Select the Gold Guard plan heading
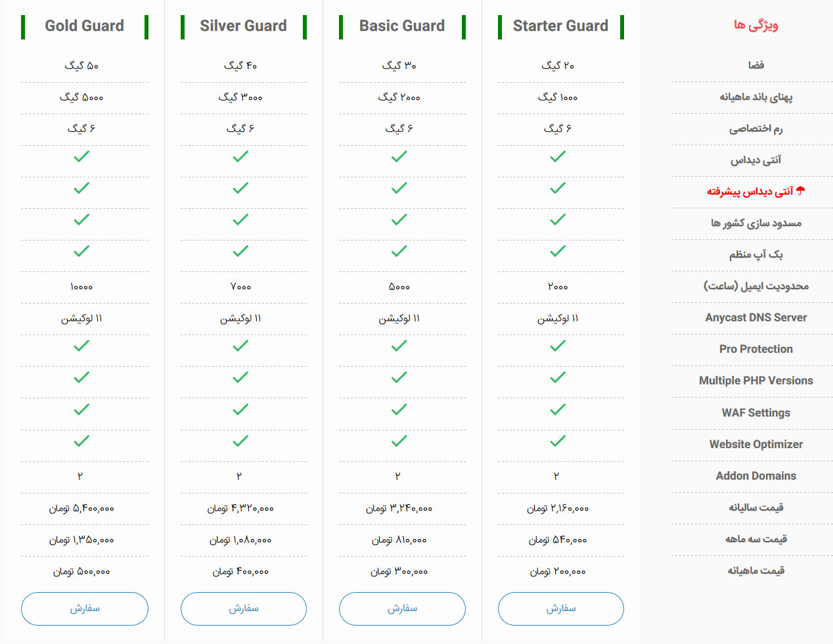The height and width of the screenshot is (644, 833). [84, 26]
